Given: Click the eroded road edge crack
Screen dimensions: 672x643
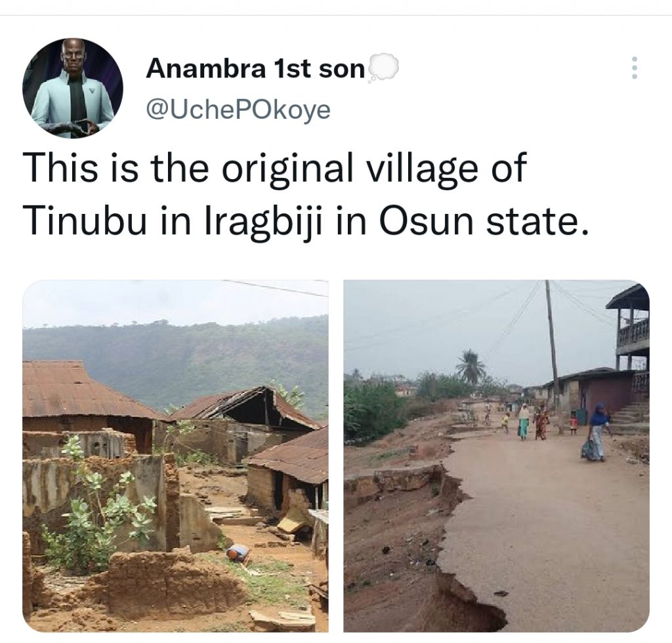Looking at the screenshot, I should pos(454,535).
